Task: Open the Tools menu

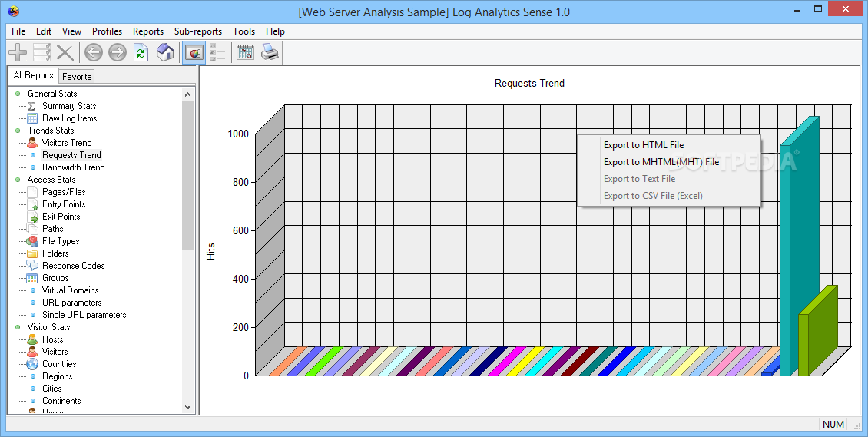Action: [244, 31]
